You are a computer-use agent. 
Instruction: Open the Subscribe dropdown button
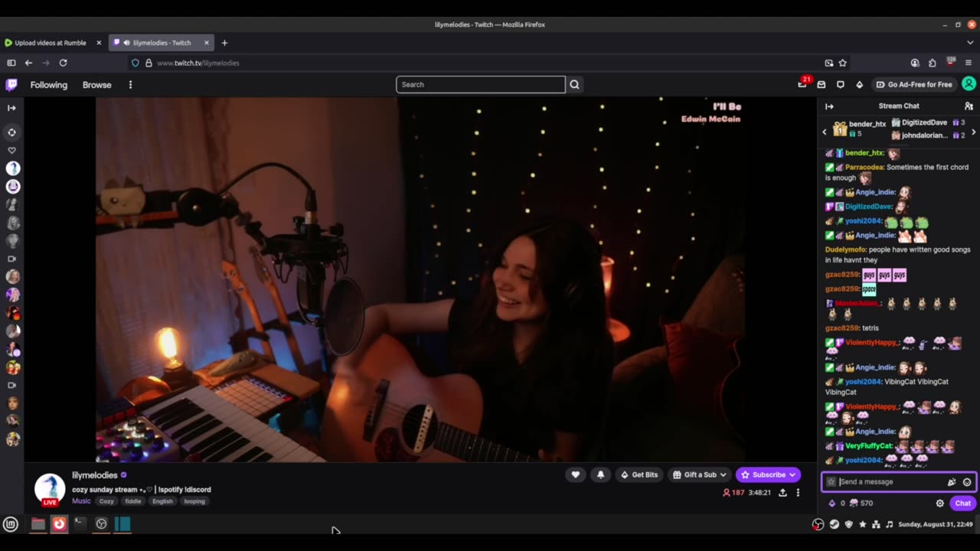coord(768,474)
